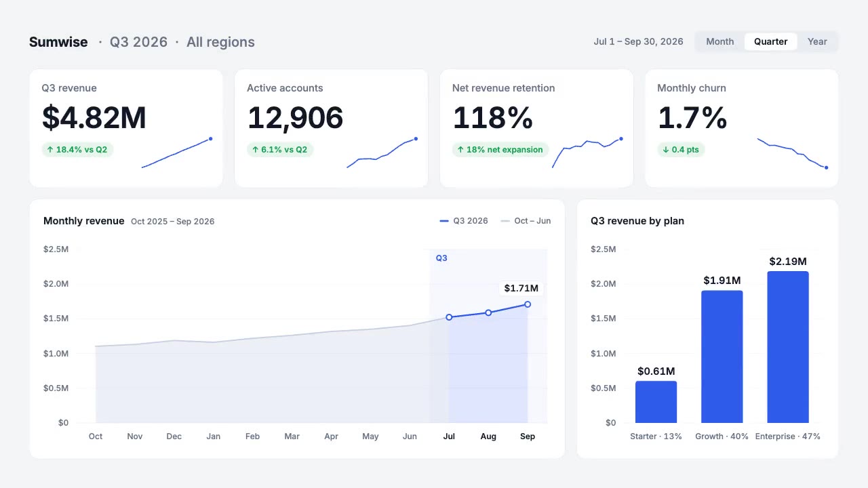This screenshot has width=868, height=488.
Task: Click the Growth plan bar
Action: click(722, 357)
